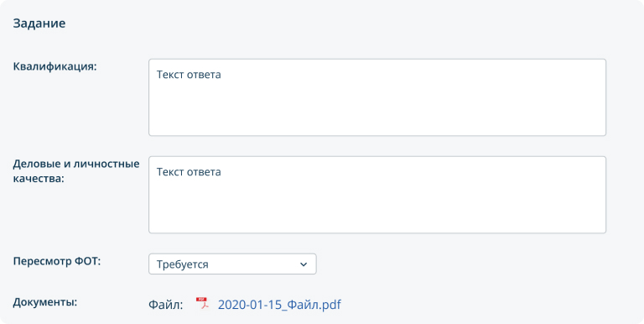
Task: Select the Требуется value text in dropdown
Action: [182, 264]
